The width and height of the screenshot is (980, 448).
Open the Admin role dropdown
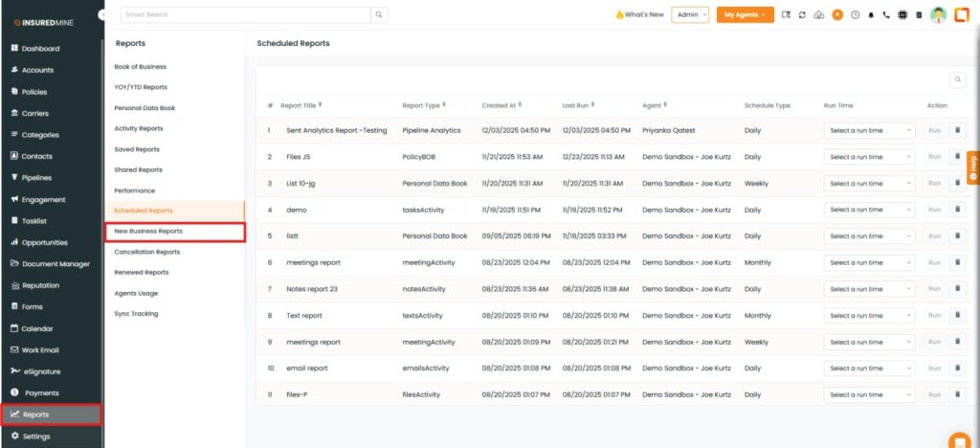pyautogui.click(x=690, y=14)
